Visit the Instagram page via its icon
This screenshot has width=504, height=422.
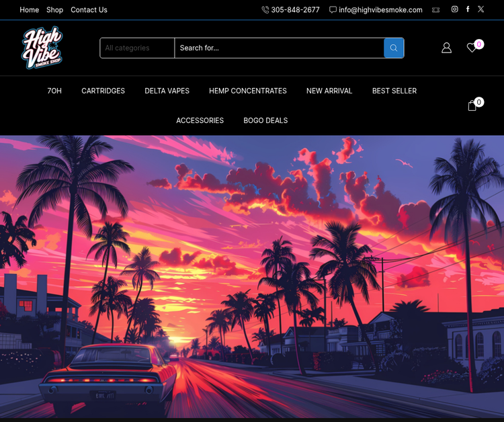[454, 9]
